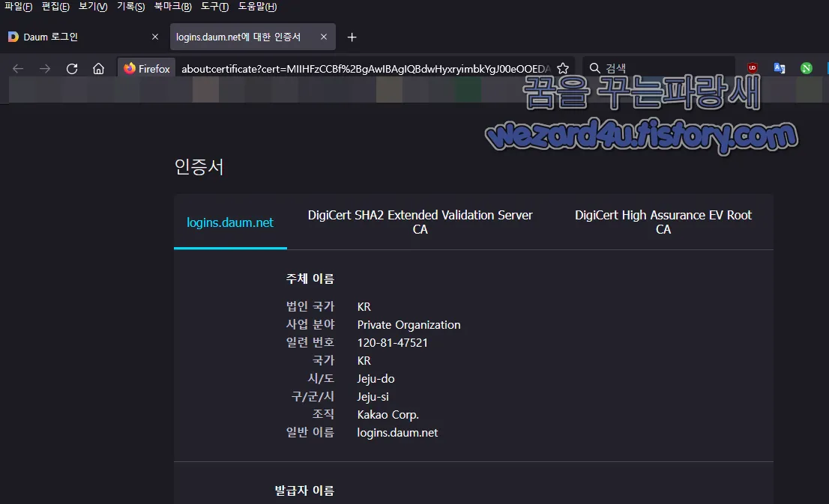Select the Private Organization value
Screen dimensions: 829x504
click(x=409, y=325)
